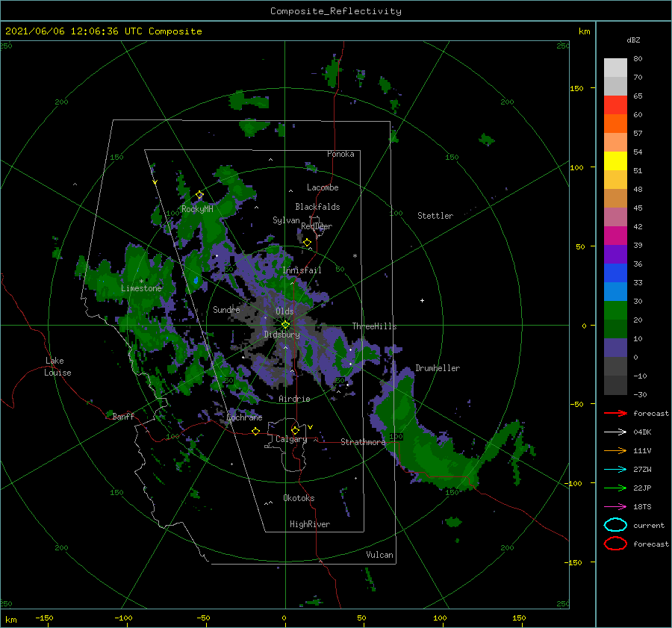Click the yellow diamond marker below Cochrane

[x=256, y=432]
